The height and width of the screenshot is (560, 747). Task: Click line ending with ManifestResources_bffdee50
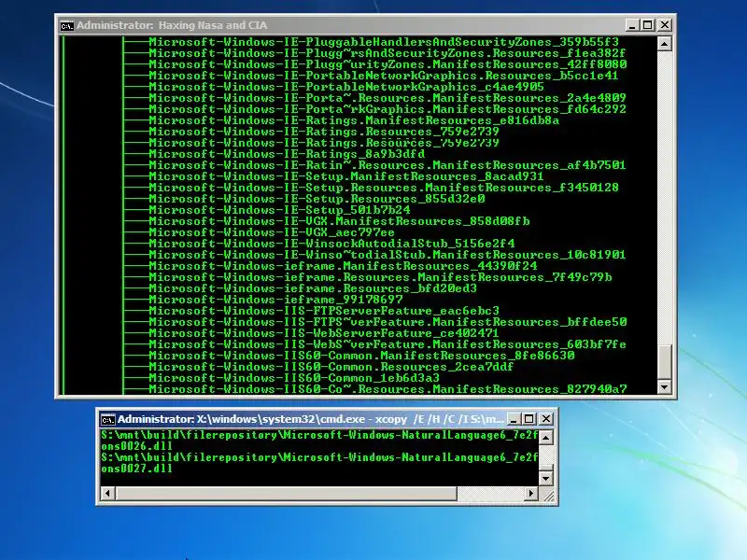388,322
